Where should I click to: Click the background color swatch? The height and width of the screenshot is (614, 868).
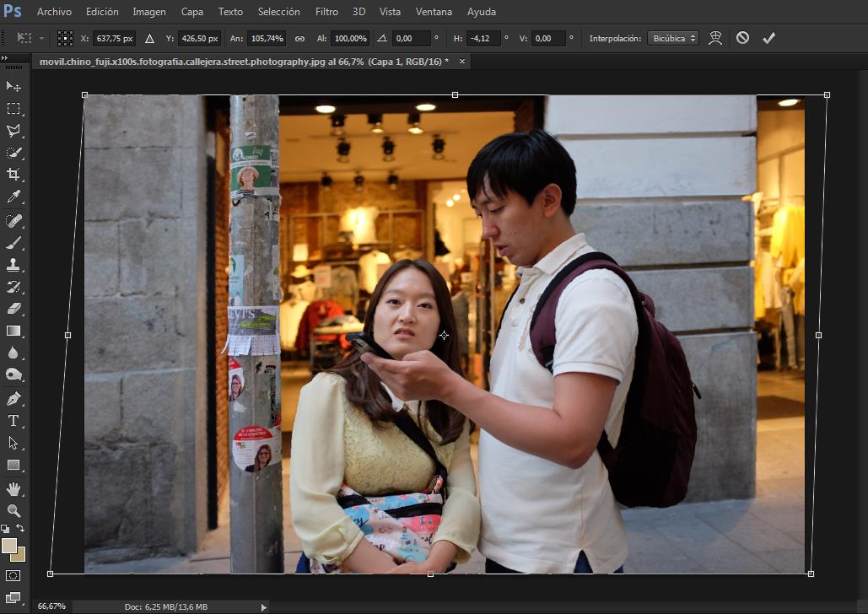[21, 557]
